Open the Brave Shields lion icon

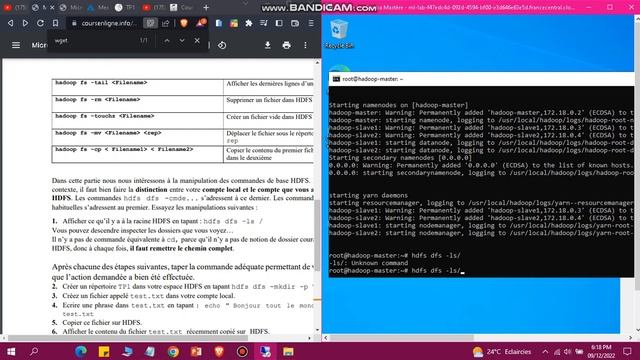click(184, 23)
